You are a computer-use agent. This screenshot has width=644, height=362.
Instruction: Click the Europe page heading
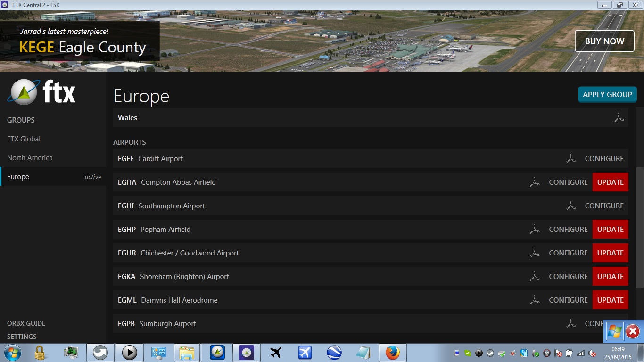pyautogui.click(x=141, y=96)
